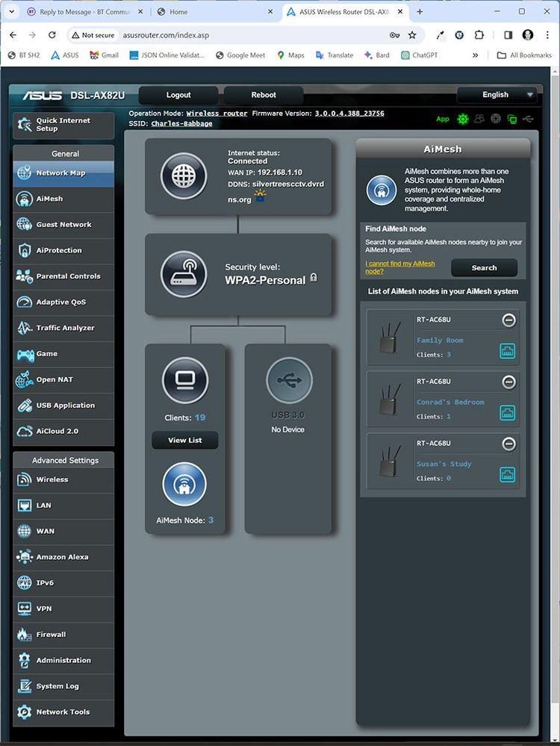560x746 pixels.
Task: Expand the bookmarks overflow chevron
Action: click(476, 55)
